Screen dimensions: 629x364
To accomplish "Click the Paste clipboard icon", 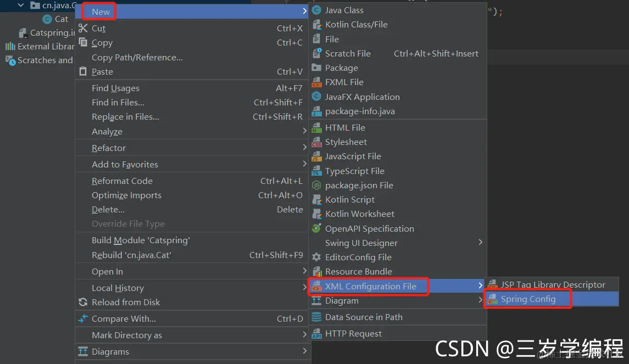I will [x=83, y=71].
